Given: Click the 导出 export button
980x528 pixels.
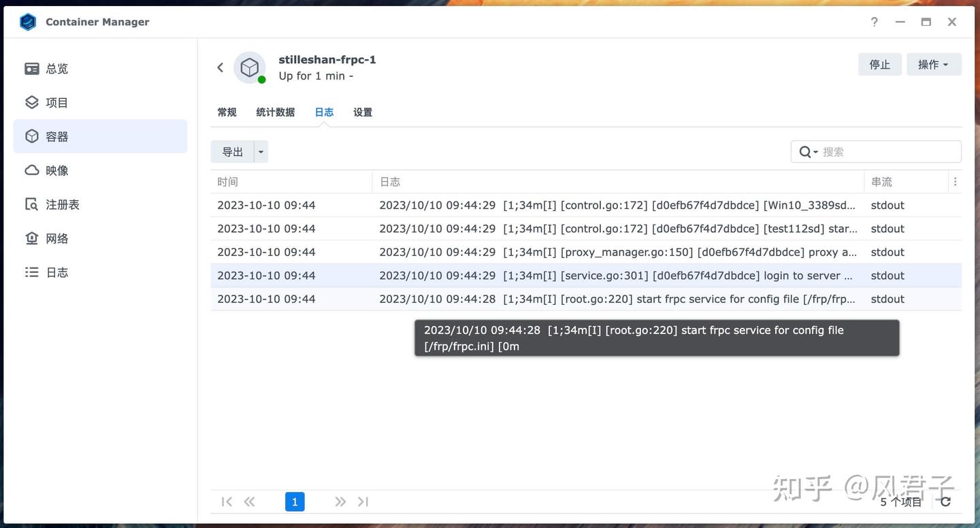Looking at the screenshot, I should (233, 152).
